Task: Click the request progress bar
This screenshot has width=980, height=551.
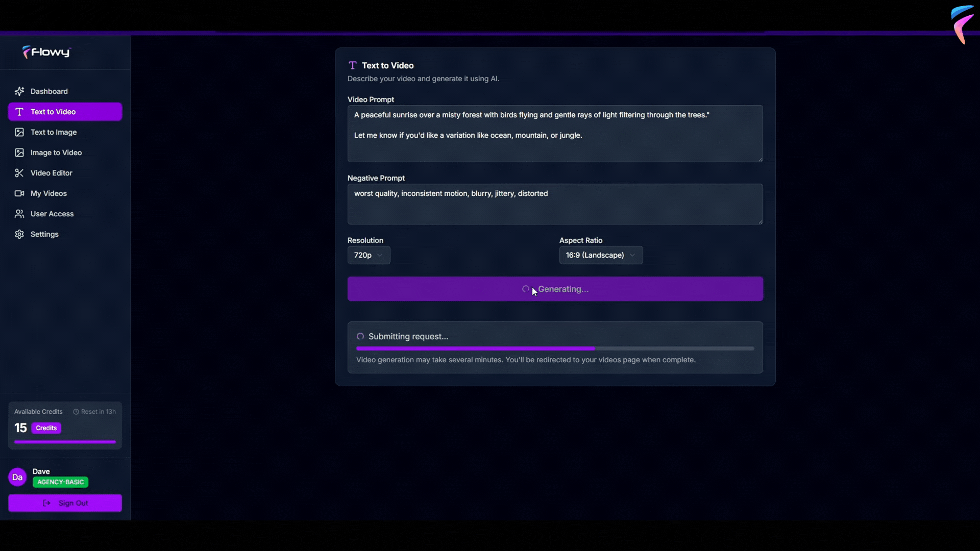Action: (555, 348)
